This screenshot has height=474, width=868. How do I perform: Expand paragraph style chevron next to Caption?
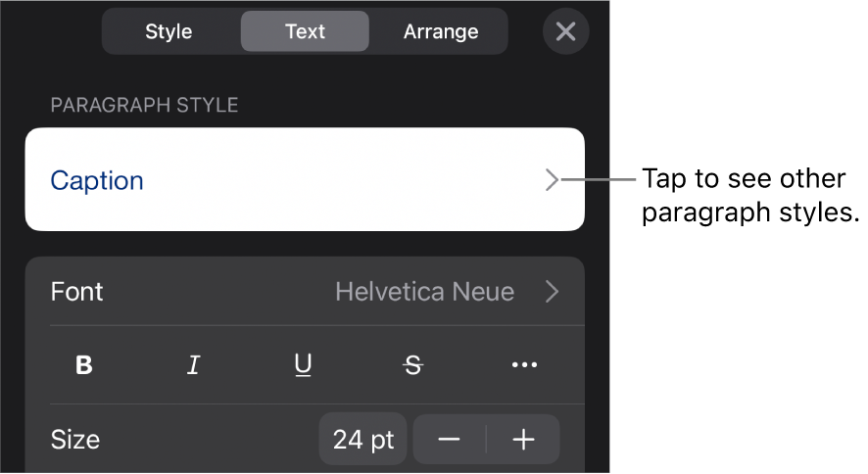coord(553,180)
